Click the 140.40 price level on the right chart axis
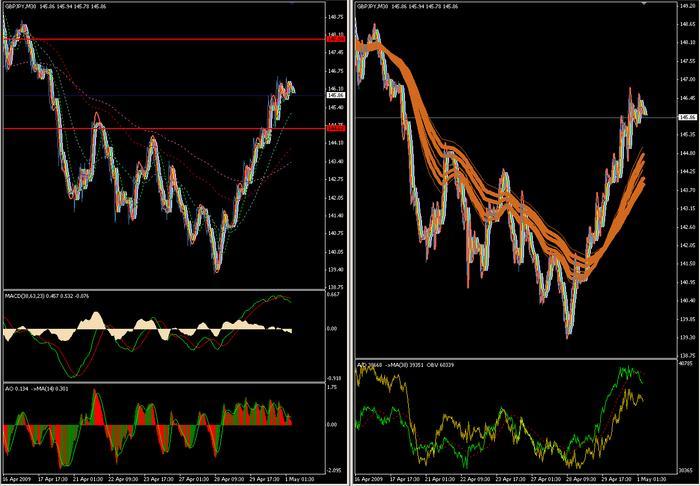The height and width of the screenshot is (486, 700). (687, 300)
